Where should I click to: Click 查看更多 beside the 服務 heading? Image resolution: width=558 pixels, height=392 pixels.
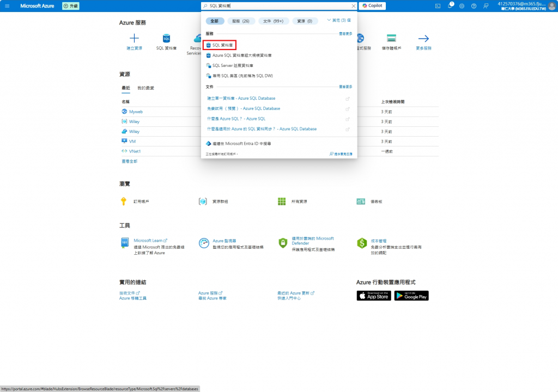pos(345,33)
